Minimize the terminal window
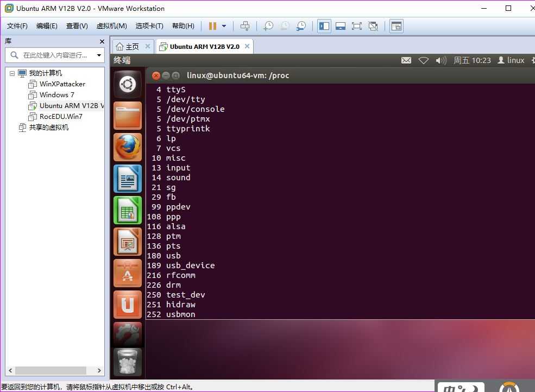The width and height of the screenshot is (535, 392). (166, 75)
